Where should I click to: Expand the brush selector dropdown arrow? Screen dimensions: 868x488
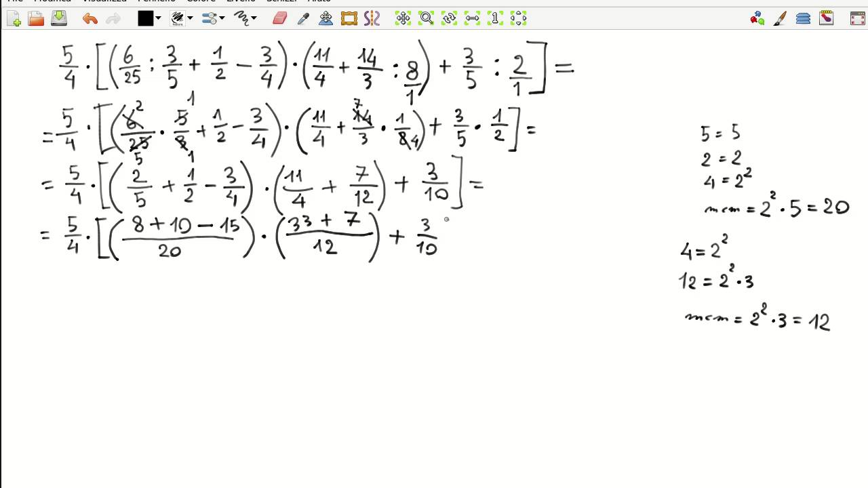(x=190, y=18)
